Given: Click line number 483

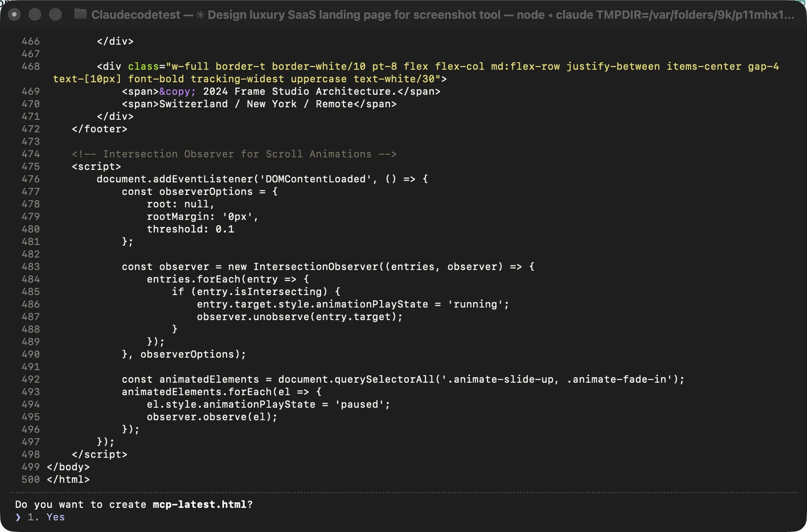Looking at the screenshot, I should point(31,266).
